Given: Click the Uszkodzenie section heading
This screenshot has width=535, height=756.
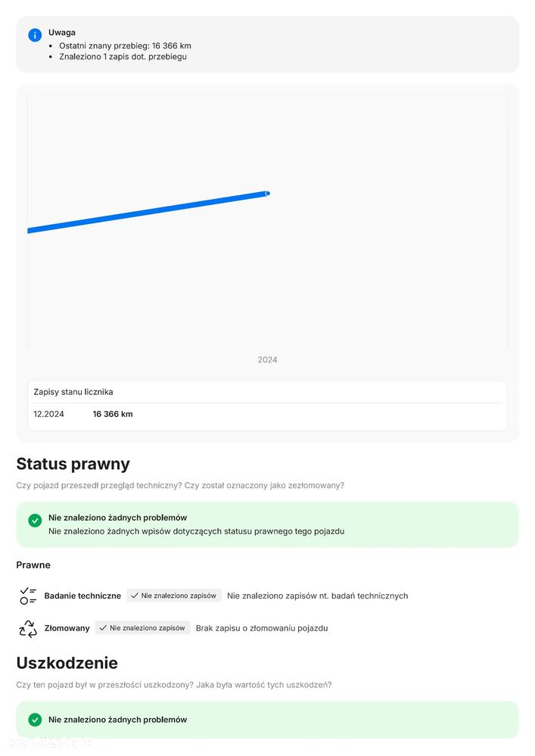Looking at the screenshot, I should [67, 663].
